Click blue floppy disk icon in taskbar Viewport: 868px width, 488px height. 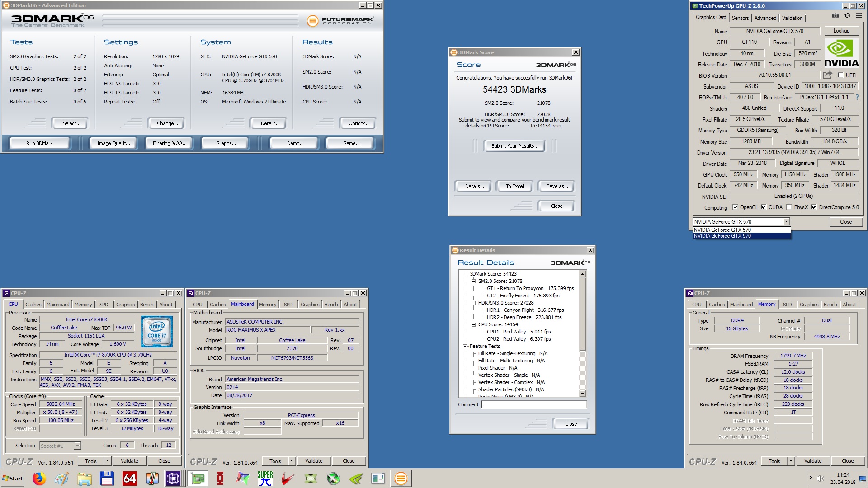pyautogui.click(x=107, y=479)
